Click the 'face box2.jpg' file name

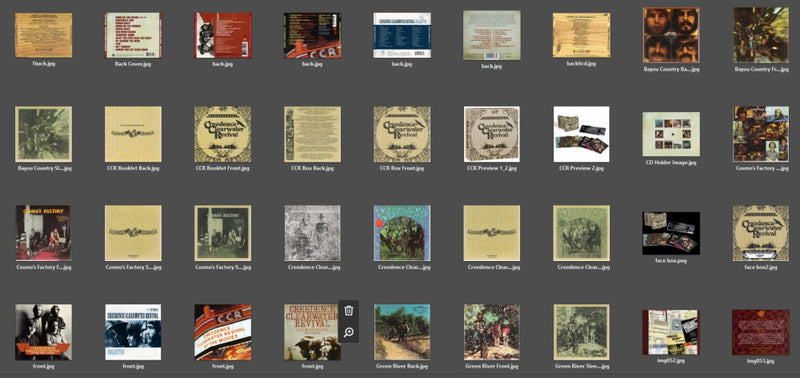pos(761,267)
